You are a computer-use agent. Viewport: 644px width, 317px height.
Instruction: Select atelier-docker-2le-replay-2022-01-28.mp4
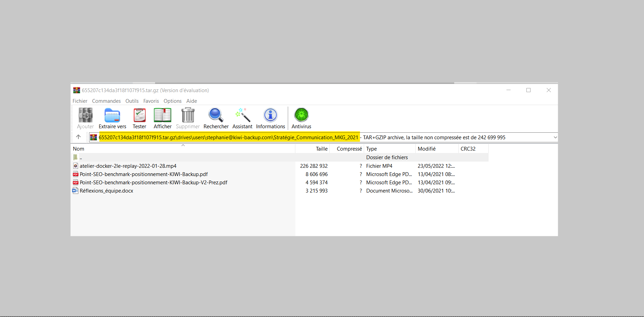(128, 166)
